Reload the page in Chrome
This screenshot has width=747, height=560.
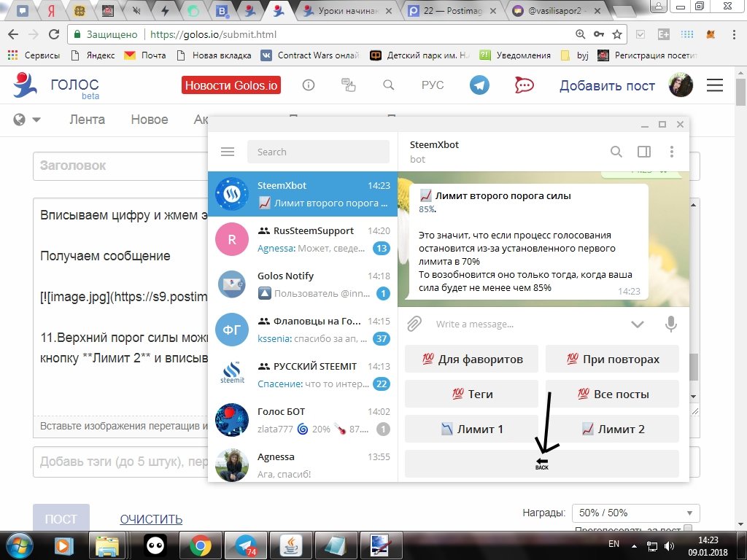coord(54,34)
